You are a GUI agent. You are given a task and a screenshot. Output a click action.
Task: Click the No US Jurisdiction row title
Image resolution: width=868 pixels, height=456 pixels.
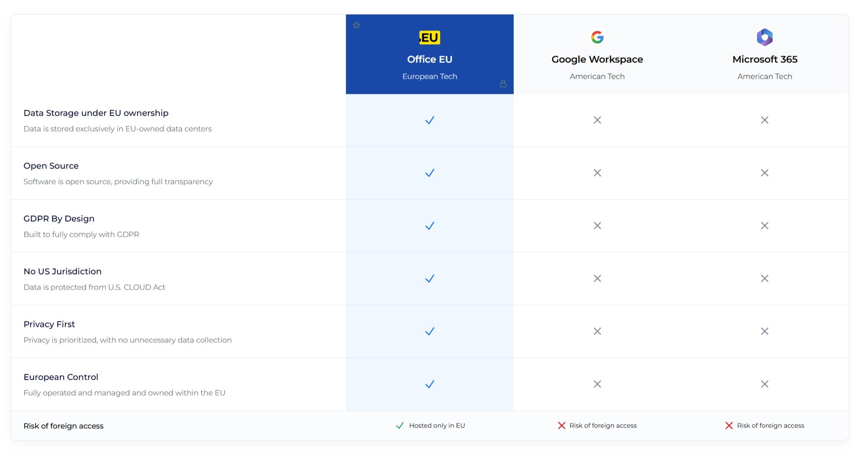pos(62,272)
